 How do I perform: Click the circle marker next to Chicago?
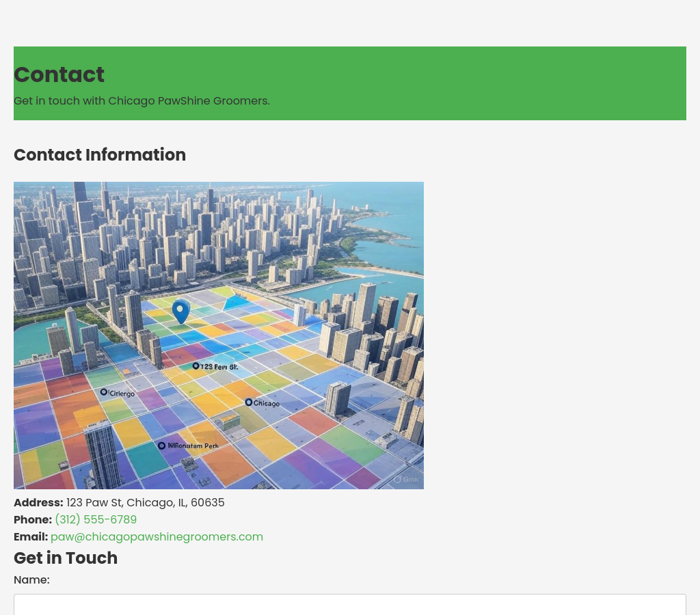click(x=249, y=402)
